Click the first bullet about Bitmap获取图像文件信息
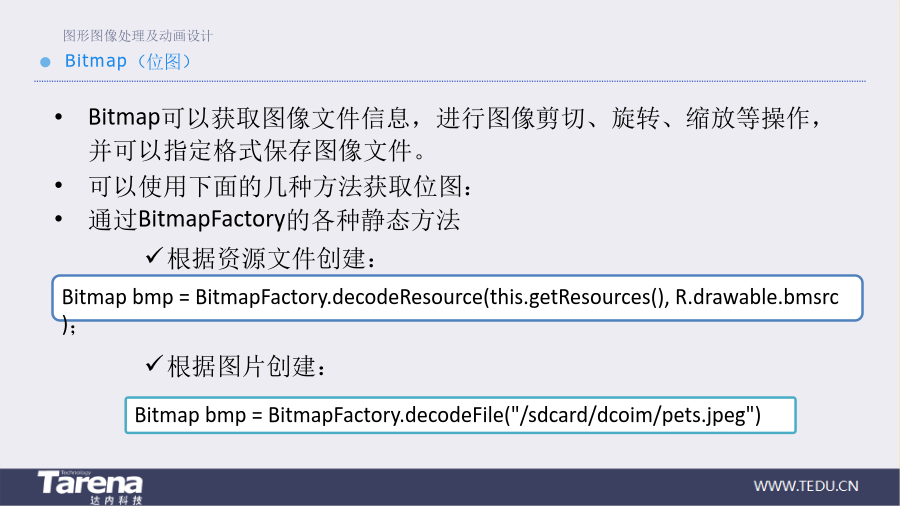 tap(456, 134)
